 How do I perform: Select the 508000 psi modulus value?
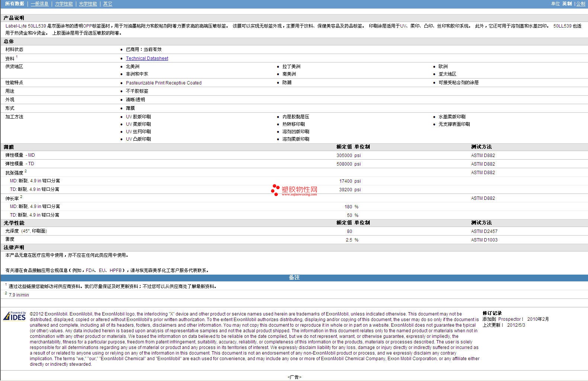coord(348,164)
